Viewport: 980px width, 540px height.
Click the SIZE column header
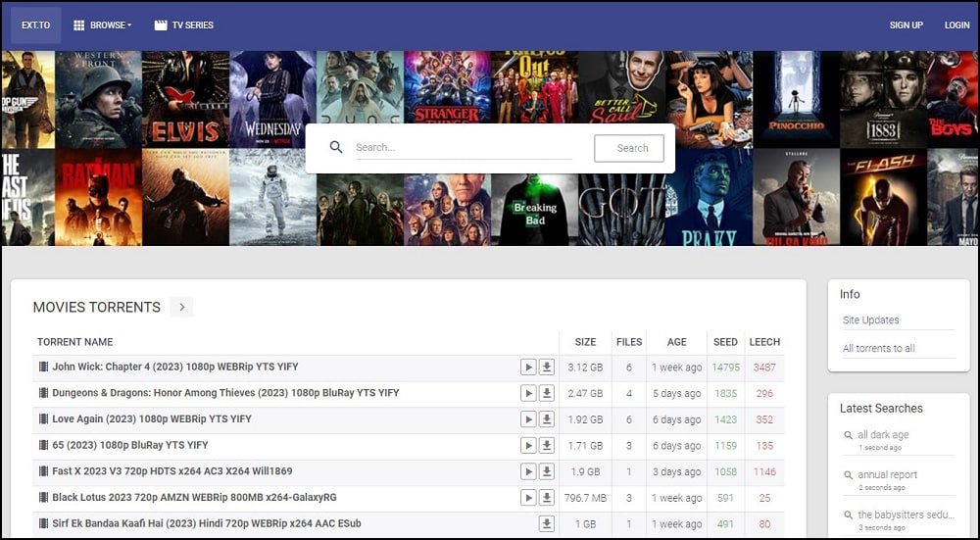(586, 342)
